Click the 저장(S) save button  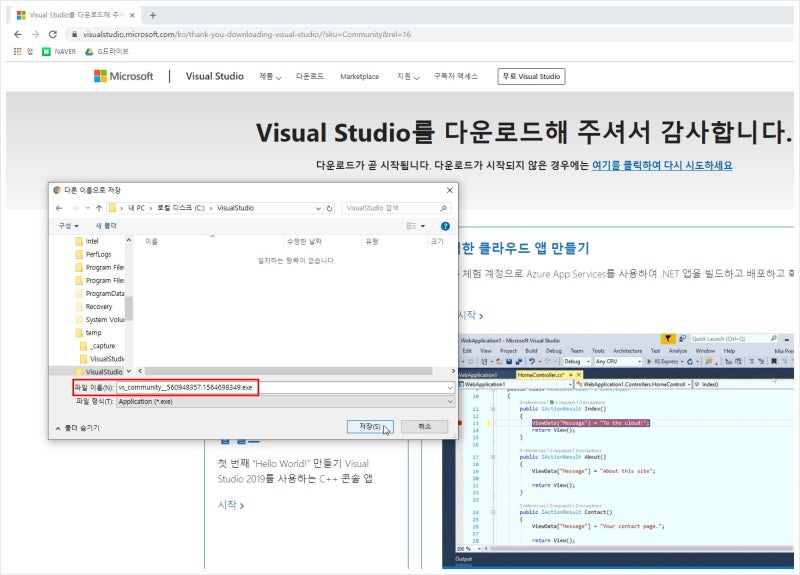(370, 427)
